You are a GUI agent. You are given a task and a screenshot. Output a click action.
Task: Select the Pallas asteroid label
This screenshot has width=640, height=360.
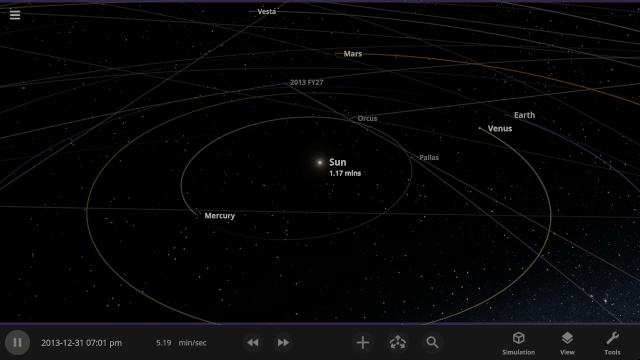pos(429,158)
